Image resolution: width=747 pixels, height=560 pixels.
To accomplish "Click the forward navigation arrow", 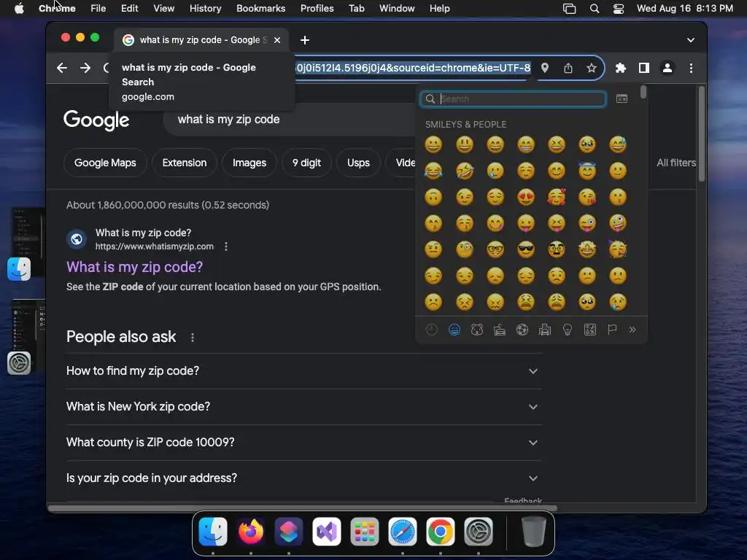I will [85, 68].
